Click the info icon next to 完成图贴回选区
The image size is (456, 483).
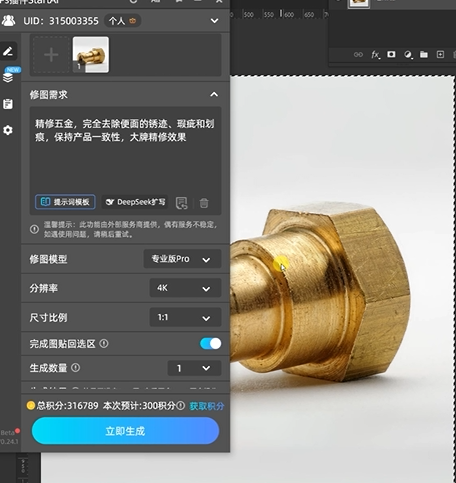point(104,343)
